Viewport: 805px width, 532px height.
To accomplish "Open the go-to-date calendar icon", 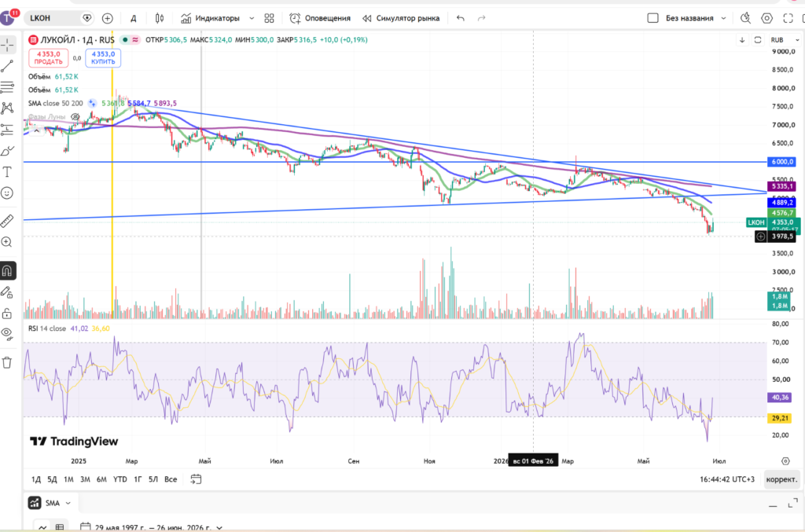I will tap(196, 479).
